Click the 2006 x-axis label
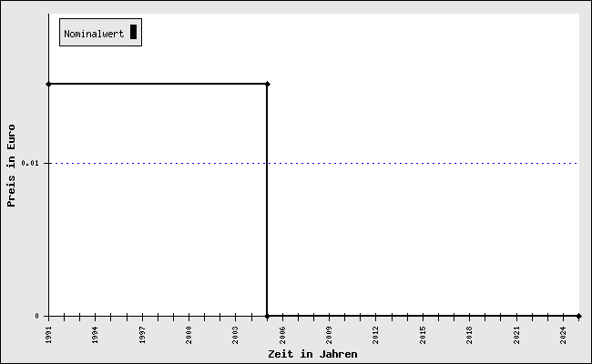 pyautogui.click(x=282, y=335)
